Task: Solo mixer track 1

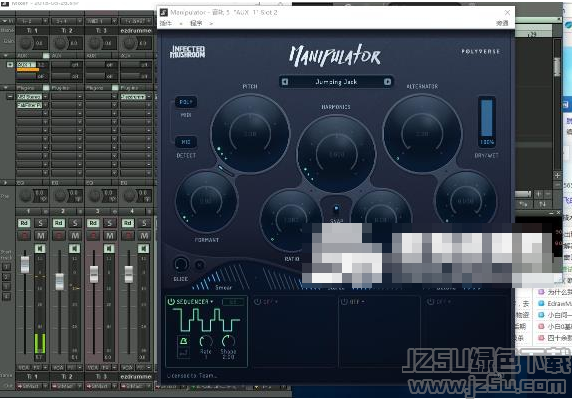Action: click(x=40, y=223)
